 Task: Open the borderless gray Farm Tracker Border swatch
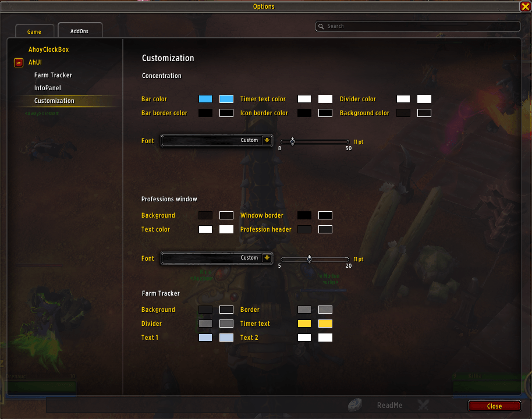pyautogui.click(x=304, y=310)
